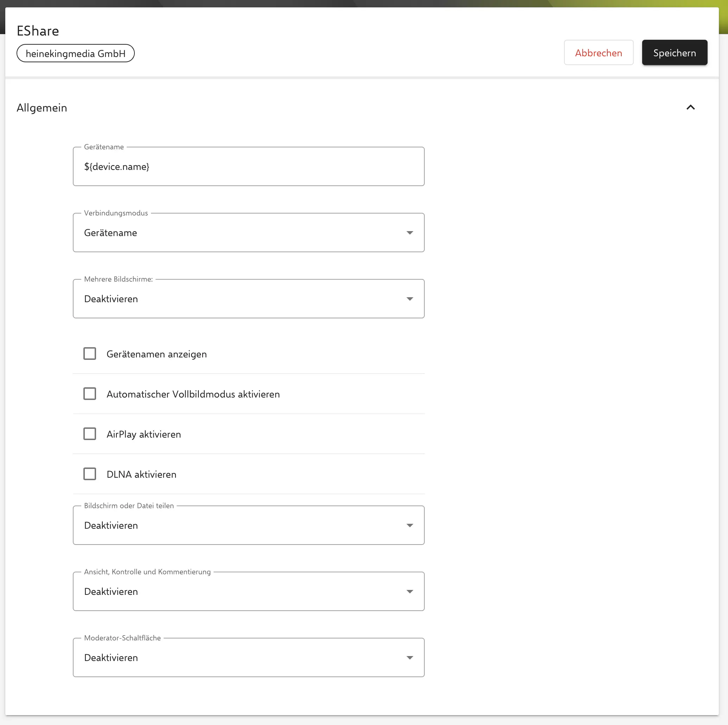
Task: Check the AirPlay aktivieren option
Action: click(x=90, y=434)
